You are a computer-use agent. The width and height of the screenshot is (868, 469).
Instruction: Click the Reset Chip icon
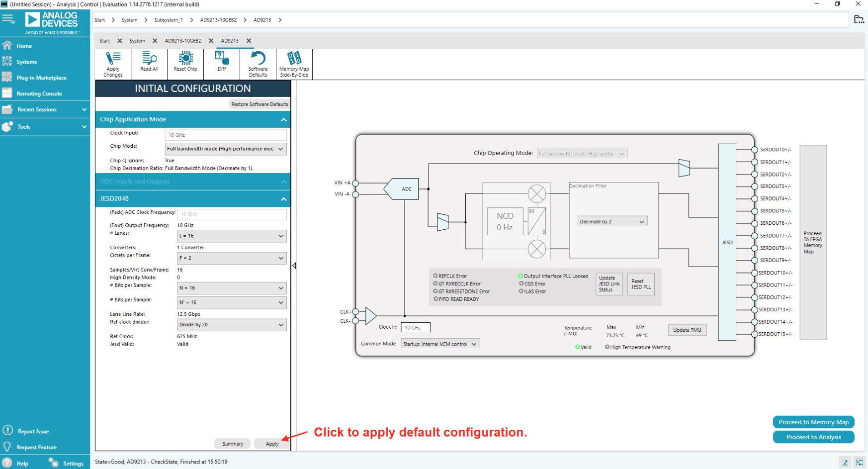coord(185,63)
